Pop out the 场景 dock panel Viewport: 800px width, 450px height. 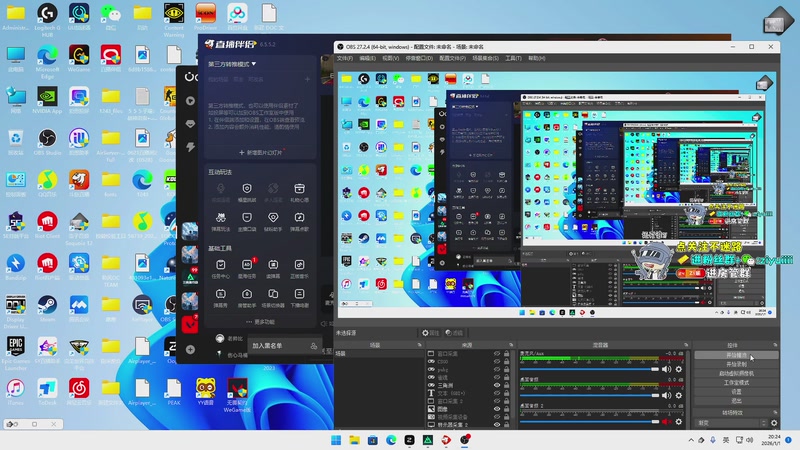420,345
